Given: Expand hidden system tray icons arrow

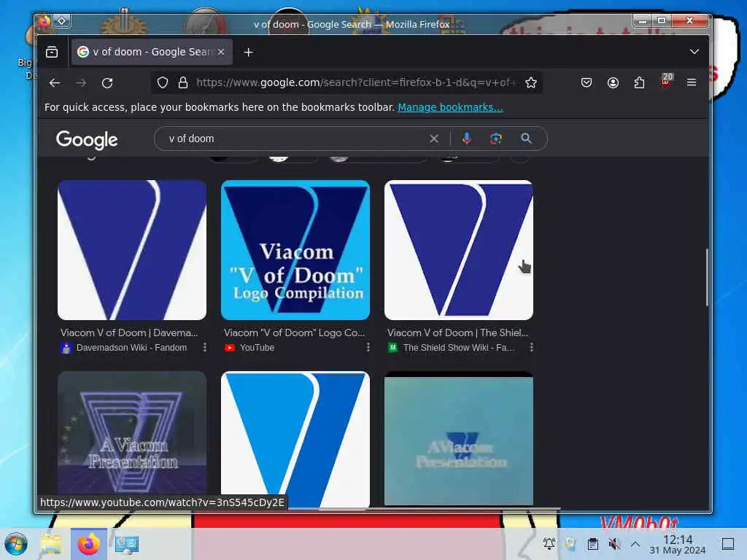Looking at the screenshot, I should point(635,544).
